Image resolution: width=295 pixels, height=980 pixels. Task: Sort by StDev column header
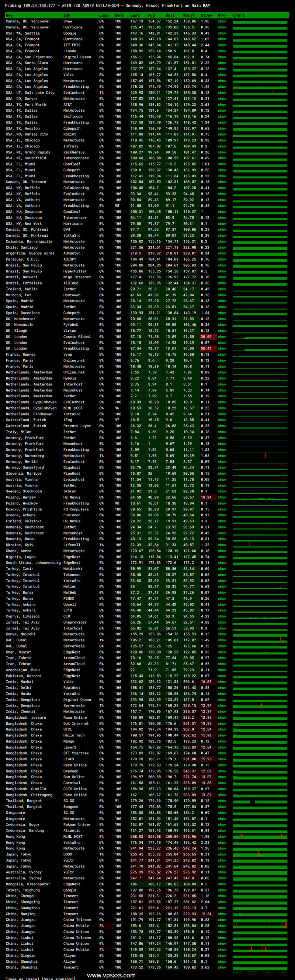pos(206,15)
